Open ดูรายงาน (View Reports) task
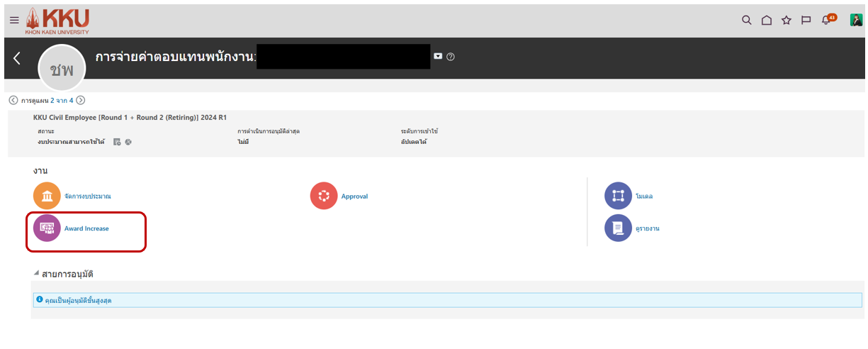Image resolution: width=868 pixels, height=349 pixels. (x=648, y=228)
